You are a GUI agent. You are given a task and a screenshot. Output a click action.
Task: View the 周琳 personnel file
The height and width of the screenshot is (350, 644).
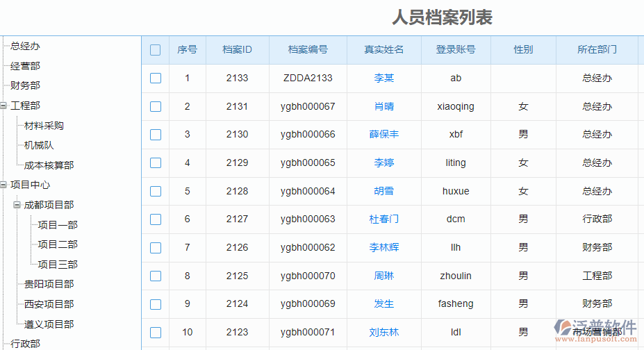(384, 276)
